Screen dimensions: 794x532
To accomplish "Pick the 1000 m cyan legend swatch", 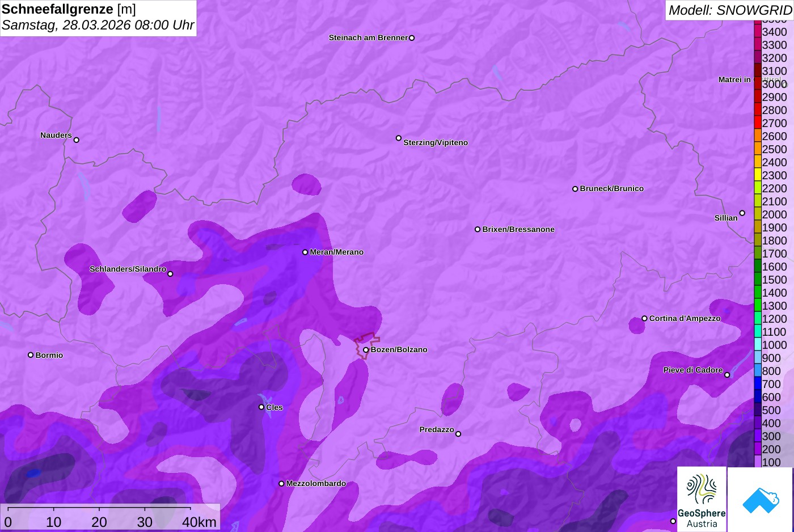I will (758, 344).
